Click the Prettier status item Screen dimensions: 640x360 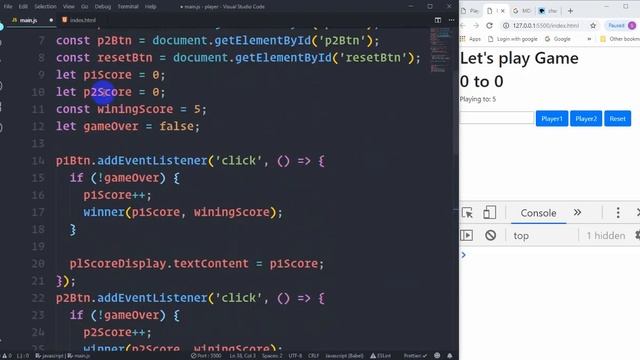[x=415, y=356]
